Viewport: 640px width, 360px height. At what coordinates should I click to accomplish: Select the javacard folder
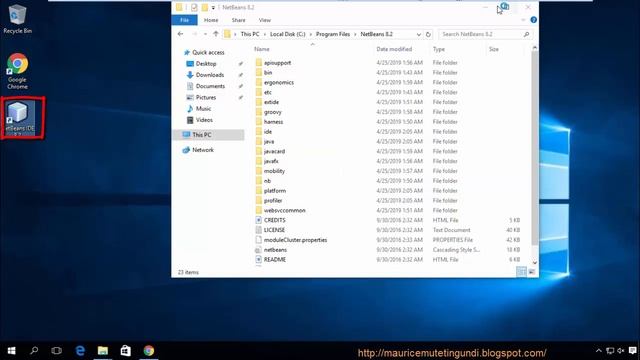(274, 151)
